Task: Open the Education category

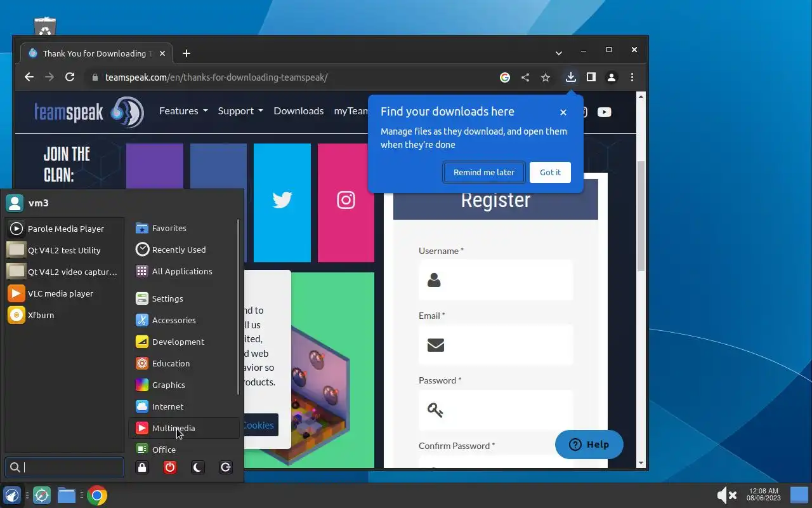Action: 184,363
